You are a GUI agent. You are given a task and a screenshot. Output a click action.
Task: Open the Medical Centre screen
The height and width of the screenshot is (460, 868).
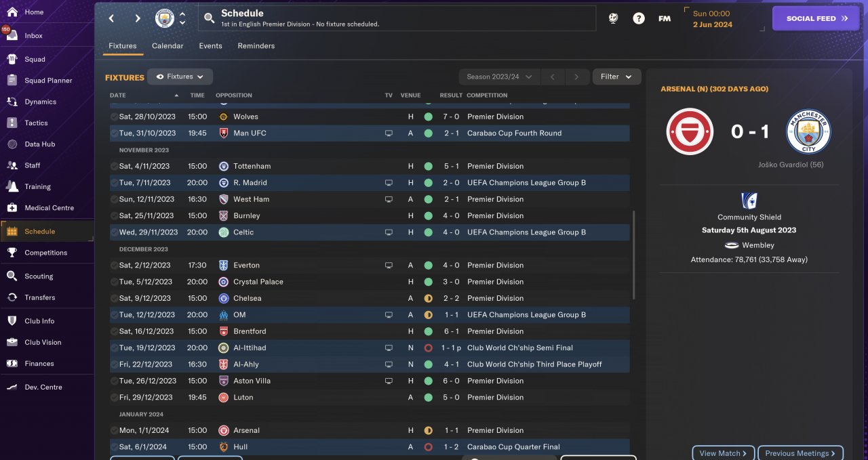[x=49, y=208]
